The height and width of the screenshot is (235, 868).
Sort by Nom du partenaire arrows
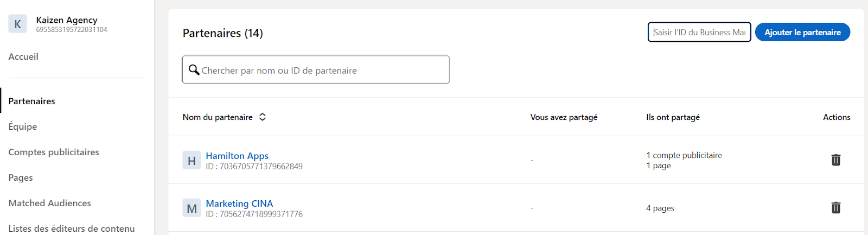tap(263, 117)
